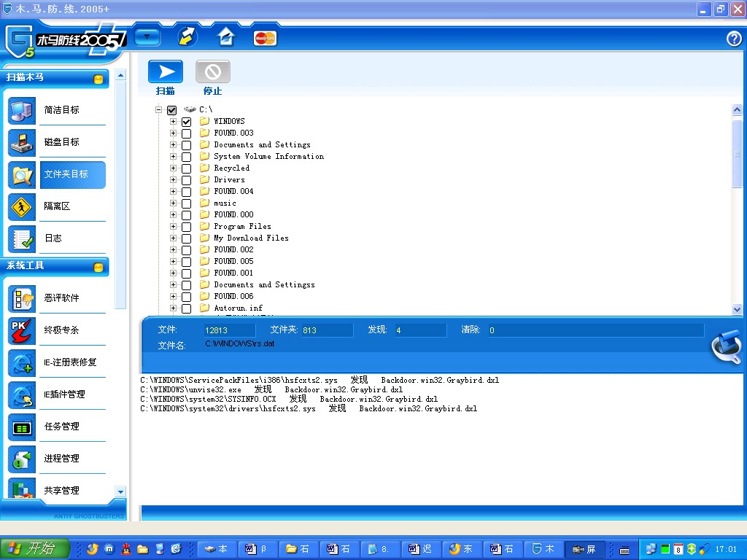Open the 隔离区 quarantine warning icon
The height and width of the screenshot is (560, 747).
[x=22, y=206]
